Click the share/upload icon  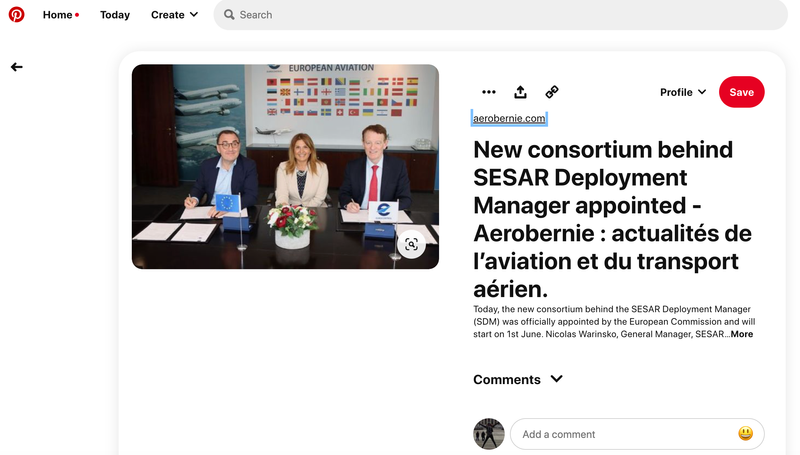pos(520,92)
